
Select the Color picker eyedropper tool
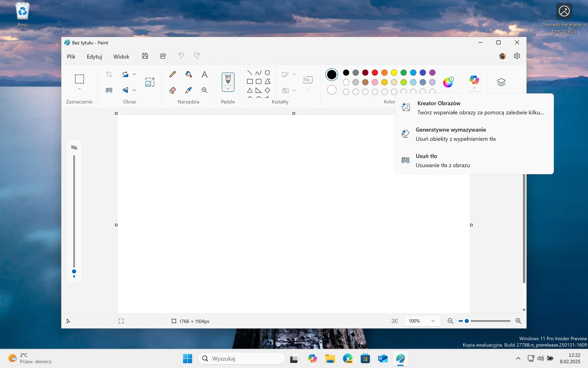[188, 90]
